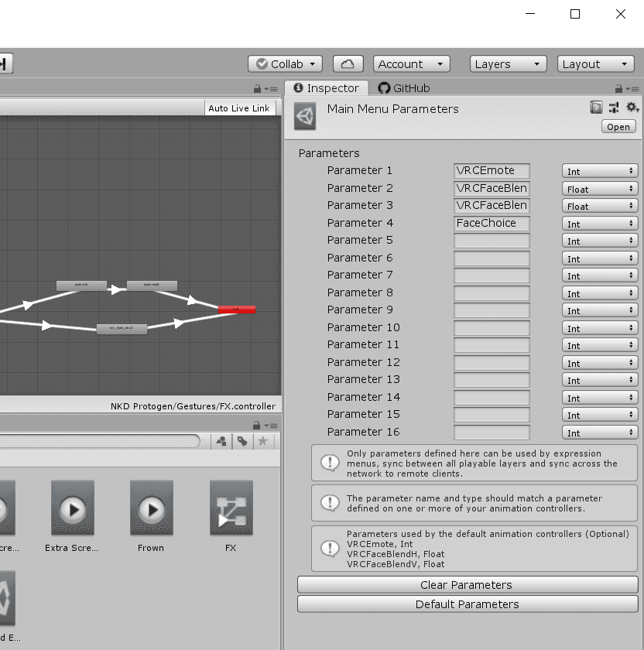Click the Collab checkmark icon
The height and width of the screenshot is (650, 644).
(x=262, y=63)
